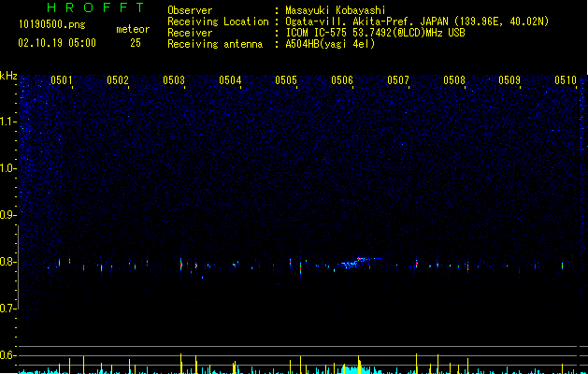This screenshot has width=588, height=374.
Task: Click antenna text A504HB(yagi 4el)
Action: [330, 44]
